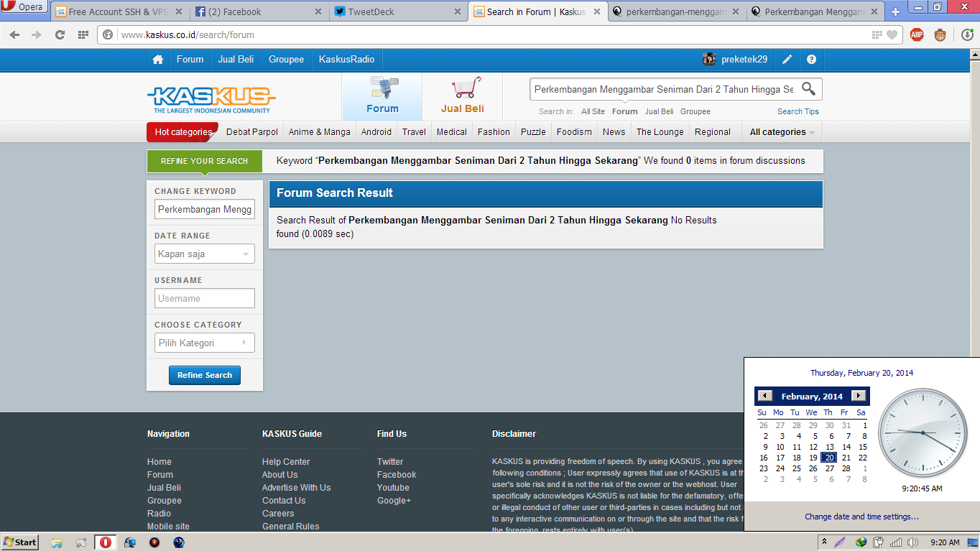Click the network signal tray icon
980x551 pixels.
click(x=896, y=542)
